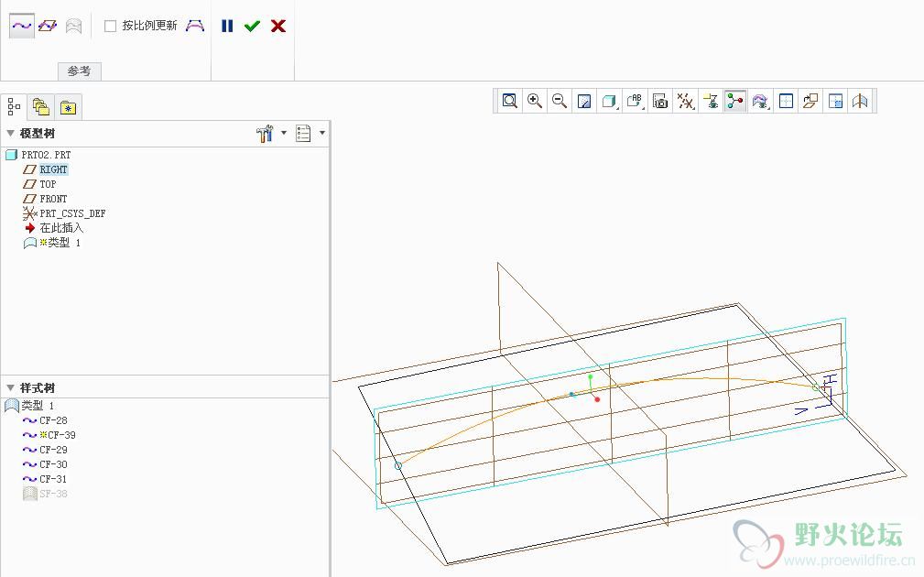924x577 pixels.
Task: Toggle the curve connections display icon
Action: tap(734, 102)
